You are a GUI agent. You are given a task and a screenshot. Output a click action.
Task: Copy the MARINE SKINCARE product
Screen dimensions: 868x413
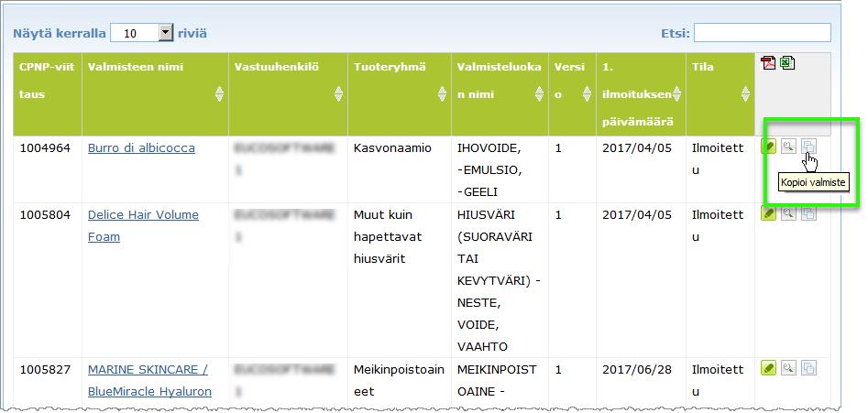808,367
